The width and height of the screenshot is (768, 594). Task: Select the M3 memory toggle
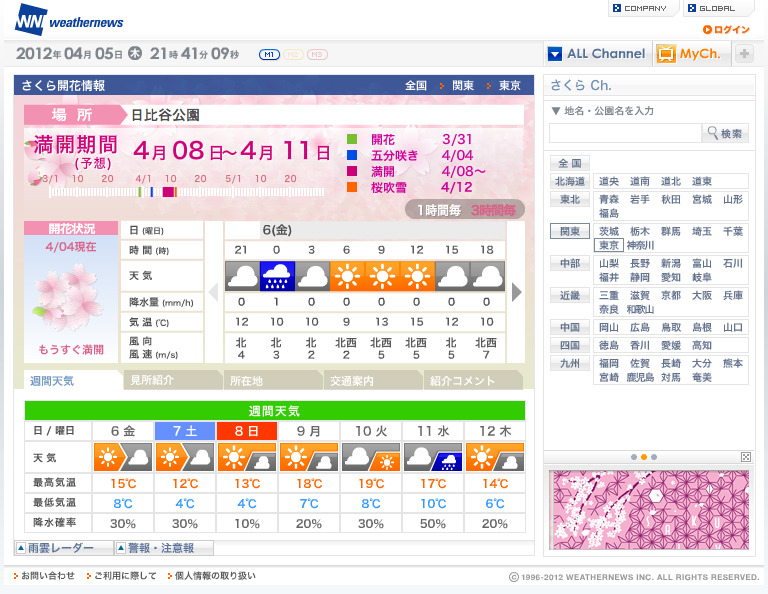pyautogui.click(x=317, y=54)
